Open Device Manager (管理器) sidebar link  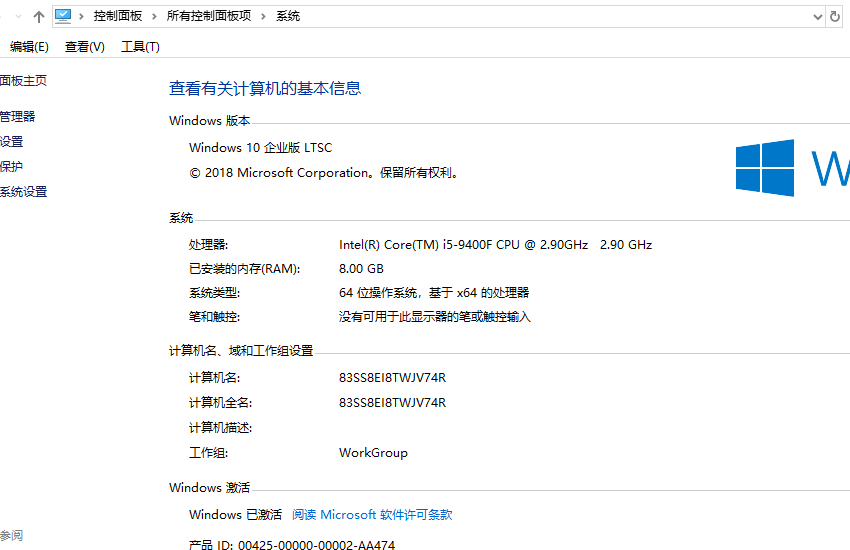pos(18,117)
